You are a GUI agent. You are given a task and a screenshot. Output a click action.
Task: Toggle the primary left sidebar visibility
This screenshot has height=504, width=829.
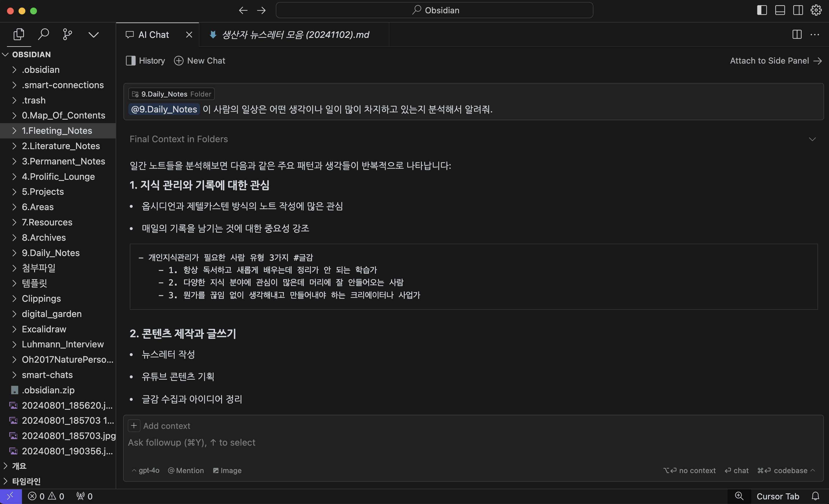click(x=762, y=10)
